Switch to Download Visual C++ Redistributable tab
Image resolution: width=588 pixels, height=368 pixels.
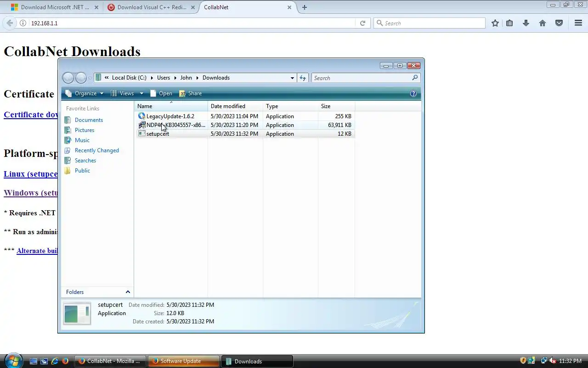tap(151, 7)
